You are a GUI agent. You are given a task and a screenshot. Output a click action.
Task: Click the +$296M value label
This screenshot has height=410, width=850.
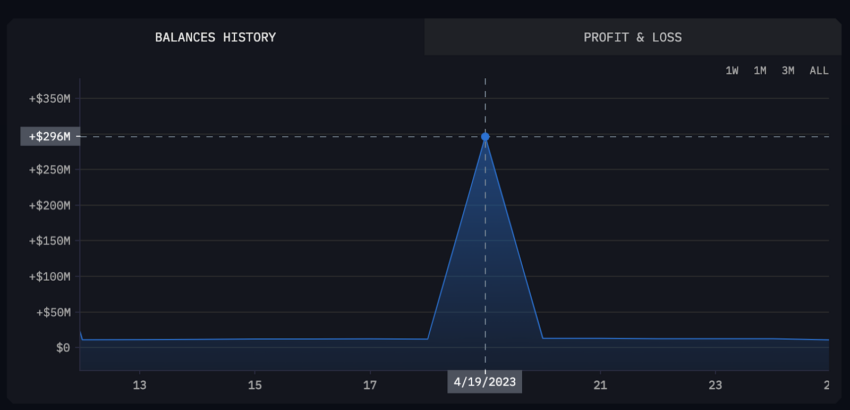pos(50,137)
